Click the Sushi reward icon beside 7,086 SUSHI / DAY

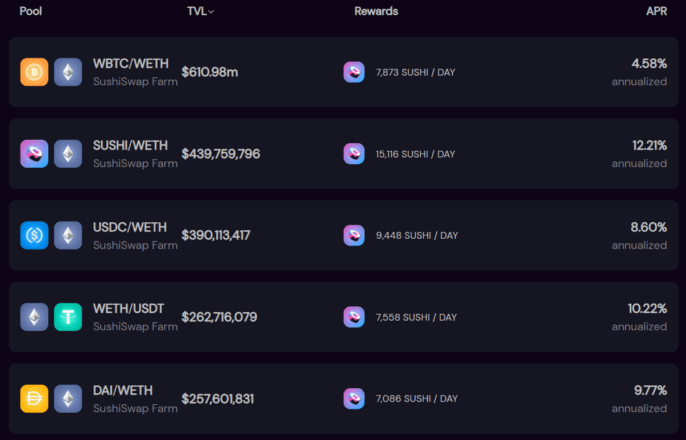tap(354, 399)
